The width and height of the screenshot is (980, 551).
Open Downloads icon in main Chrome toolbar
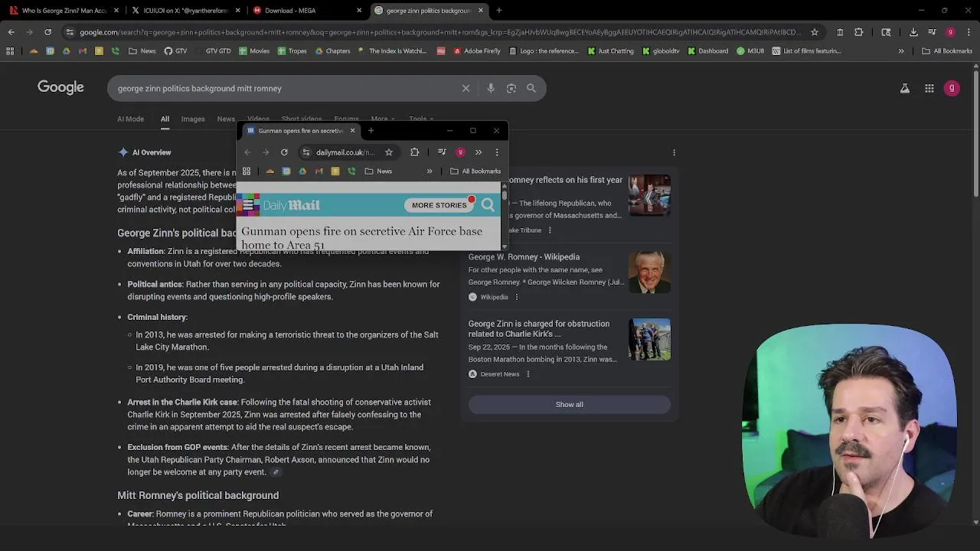913,32
